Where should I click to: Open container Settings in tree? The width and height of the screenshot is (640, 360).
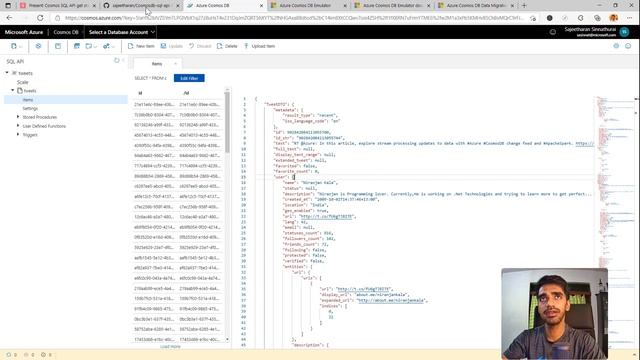pos(30,108)
